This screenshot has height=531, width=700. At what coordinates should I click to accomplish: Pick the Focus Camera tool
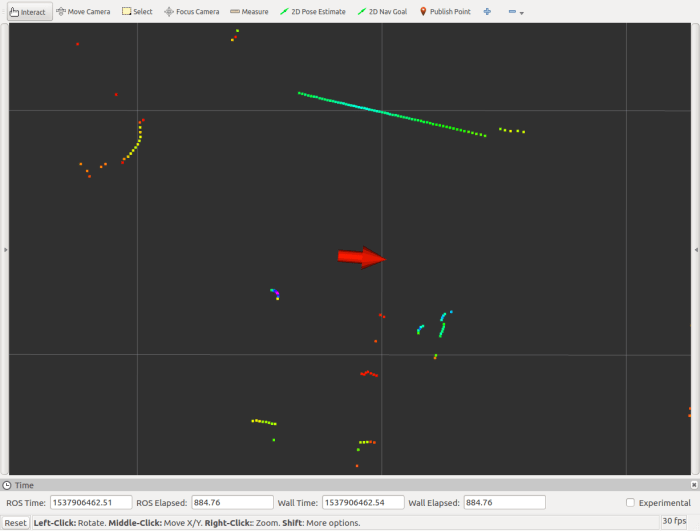(193, 12)
